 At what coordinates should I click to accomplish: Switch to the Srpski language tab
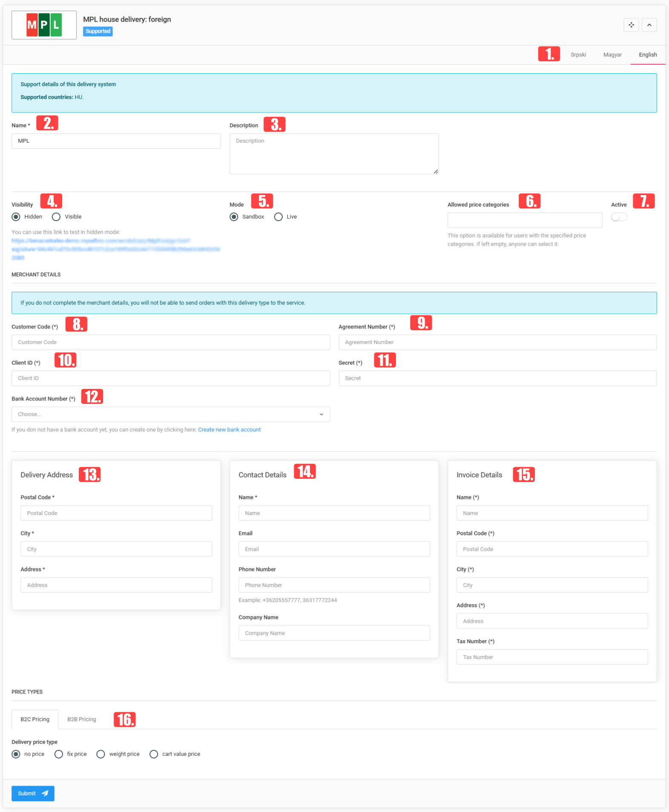click(578, 55)
